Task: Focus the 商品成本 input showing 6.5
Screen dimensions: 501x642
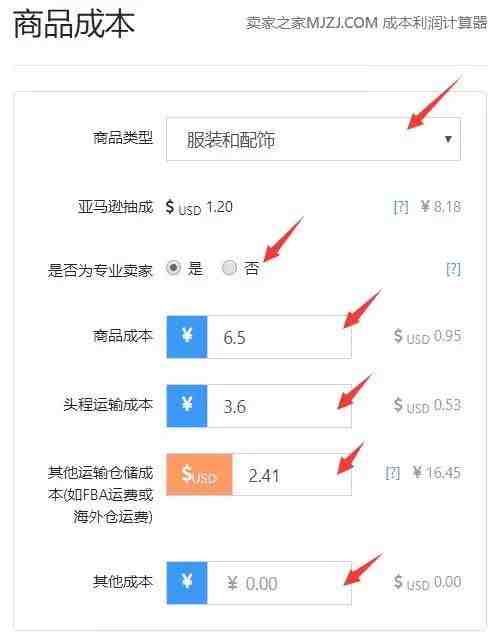Action: (x=279, y=337)
